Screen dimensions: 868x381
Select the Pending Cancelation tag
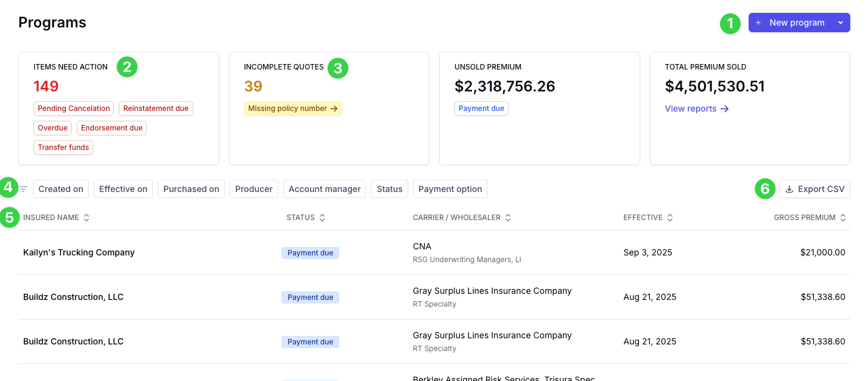pos(74,109)
